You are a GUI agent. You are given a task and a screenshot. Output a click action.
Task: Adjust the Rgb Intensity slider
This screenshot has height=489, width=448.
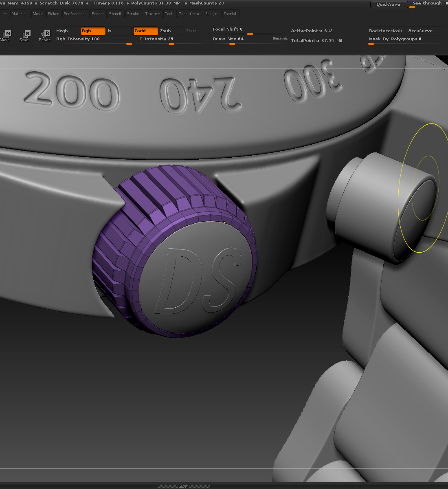coord(94,40)
